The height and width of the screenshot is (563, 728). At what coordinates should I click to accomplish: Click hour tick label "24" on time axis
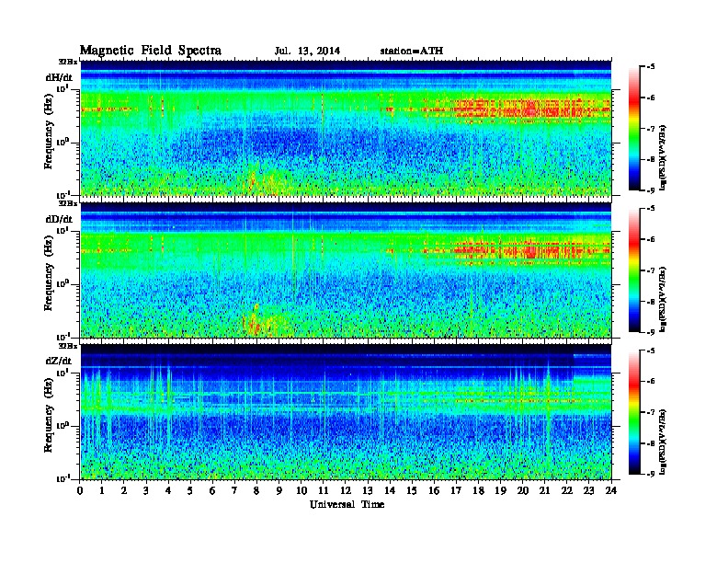[x=611, y=490]
